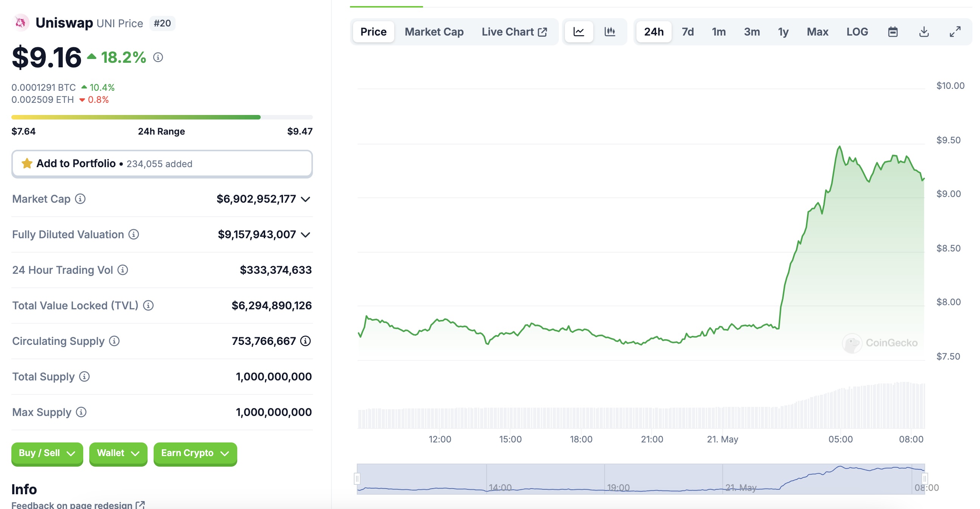
Task: Click the star icon on Add to Portfolio
Action: pyautogui.click(x=27, y=163)
